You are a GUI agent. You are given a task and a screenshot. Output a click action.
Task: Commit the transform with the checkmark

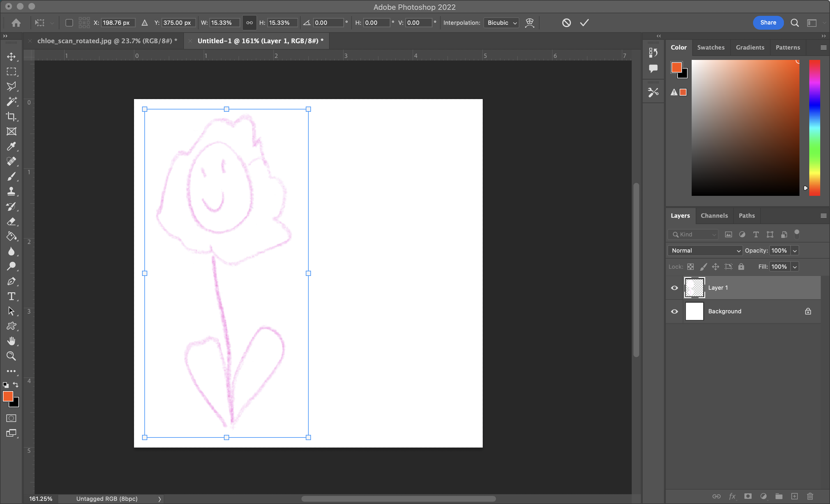[x=584, y=22]
